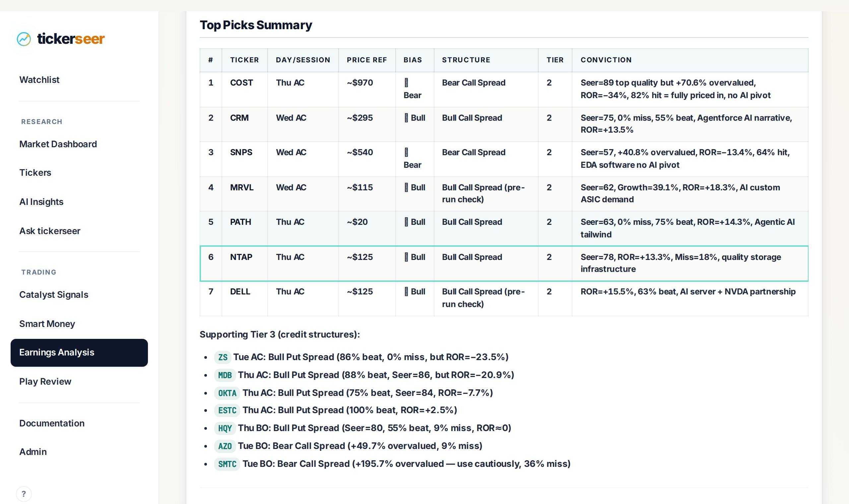Click the OKTA ticker tag

(227, 393)
